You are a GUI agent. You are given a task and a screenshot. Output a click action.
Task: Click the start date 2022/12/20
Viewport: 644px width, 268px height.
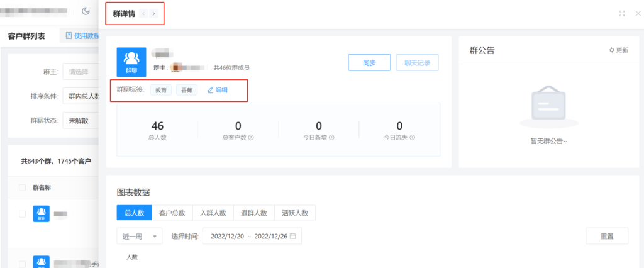tap(228, 236)
